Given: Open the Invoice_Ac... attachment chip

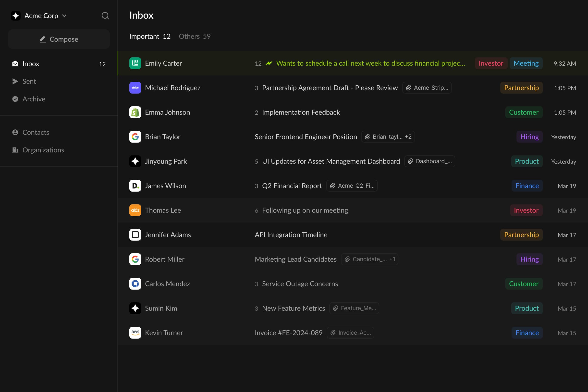Looking at the screenshot, I should (x=350, y=333).
